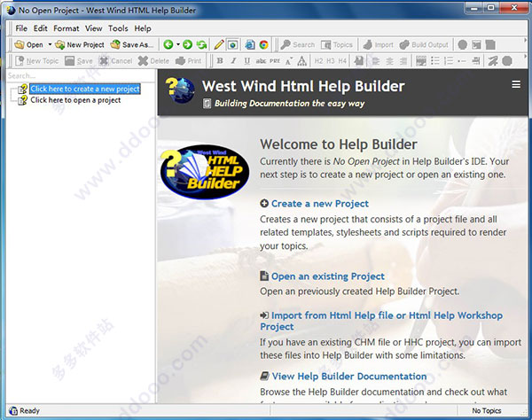Open the Format menu
The height and width of the screenshot is (420, 532).
click(66, 28)
